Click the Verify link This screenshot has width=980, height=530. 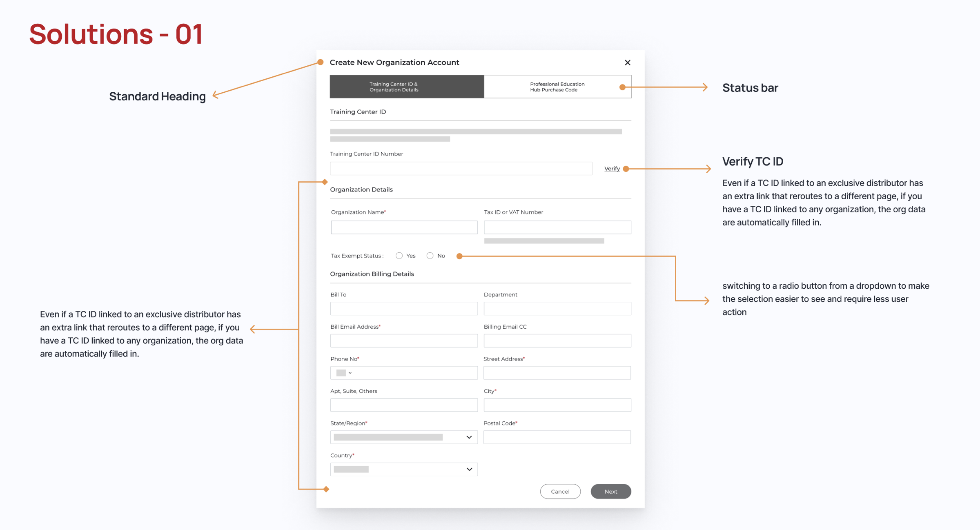coord(612,169)
